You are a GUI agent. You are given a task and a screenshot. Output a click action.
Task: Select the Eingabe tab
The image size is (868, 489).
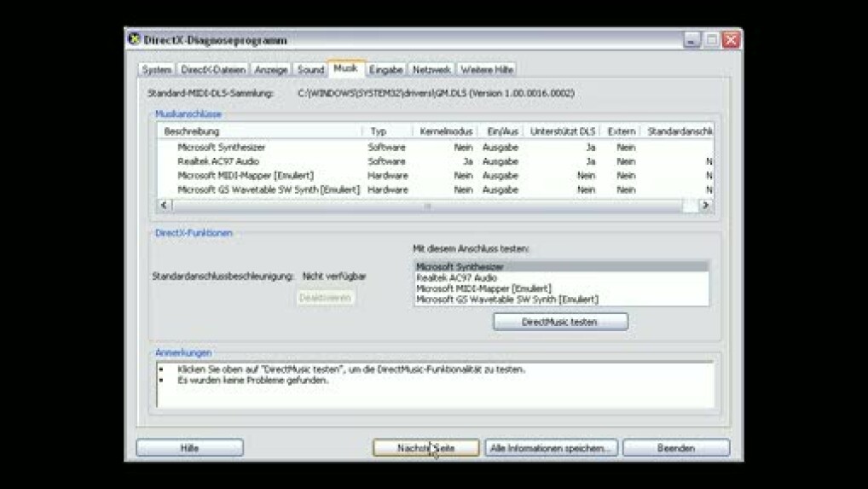[x=385, y=70]
